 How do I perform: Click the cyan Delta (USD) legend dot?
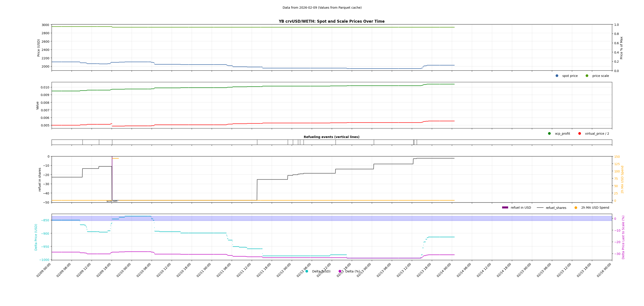pyautogui.click(x=307, y=271)
